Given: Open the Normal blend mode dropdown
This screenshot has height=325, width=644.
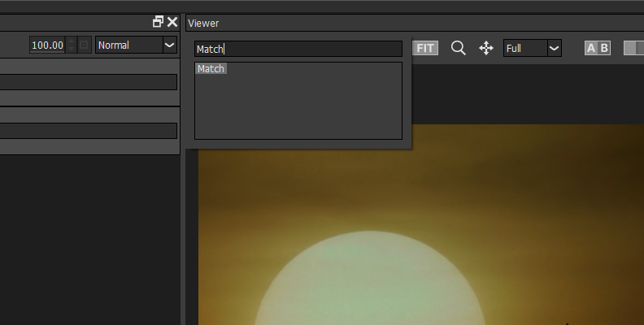Looking at the screenshot, I should (x=136, y=45).
